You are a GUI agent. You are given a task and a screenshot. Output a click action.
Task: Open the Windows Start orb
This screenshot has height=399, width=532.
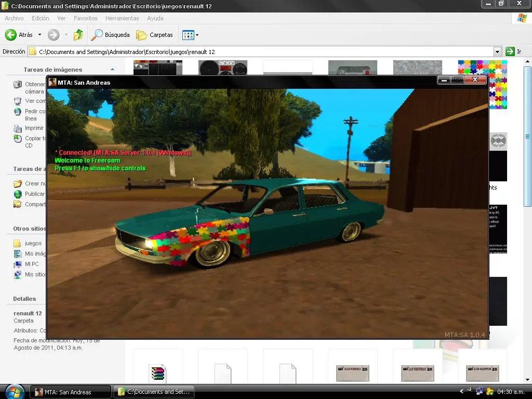click(x=14, y=392)
